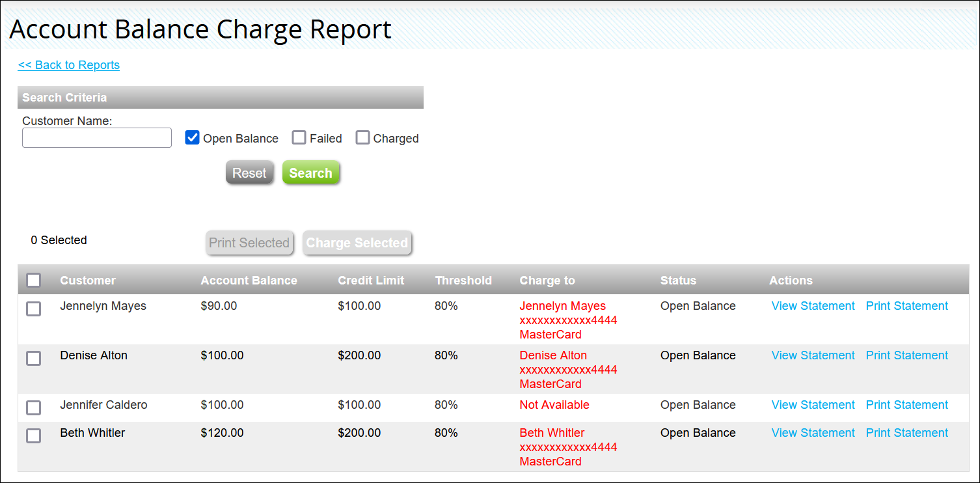Image resolution: width=980 pixels, height=483 pixels.
Task: Select Jennifer Caldero's row checkbox
Action: [34, 407]
